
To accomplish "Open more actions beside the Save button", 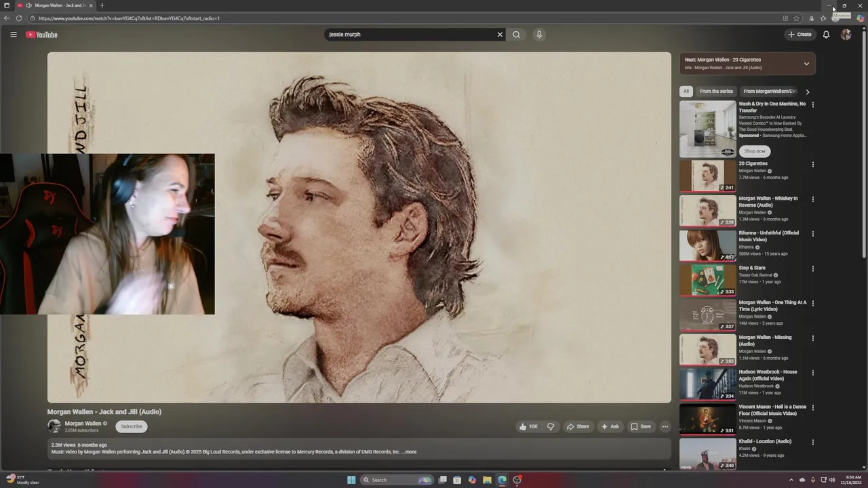I will coord(665,426).
